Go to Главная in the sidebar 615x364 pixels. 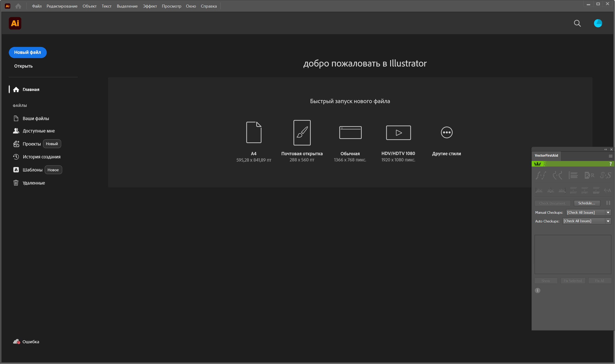[x=26, y=89]
